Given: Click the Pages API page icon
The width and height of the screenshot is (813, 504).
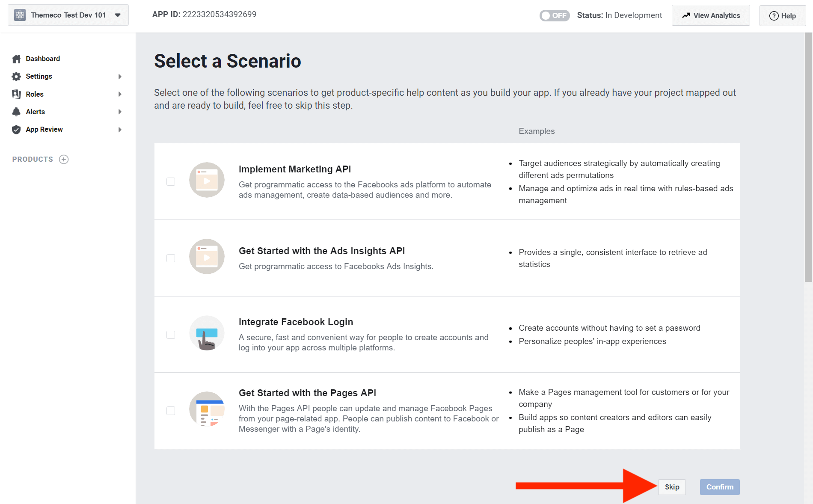Looking at the screenshot, I should [x=207, y=409].
